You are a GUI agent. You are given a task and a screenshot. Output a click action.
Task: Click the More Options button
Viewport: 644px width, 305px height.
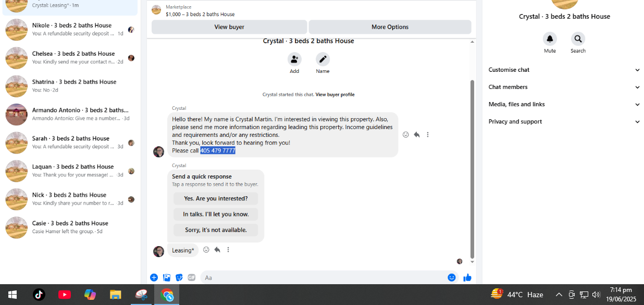tap(390, 27)
